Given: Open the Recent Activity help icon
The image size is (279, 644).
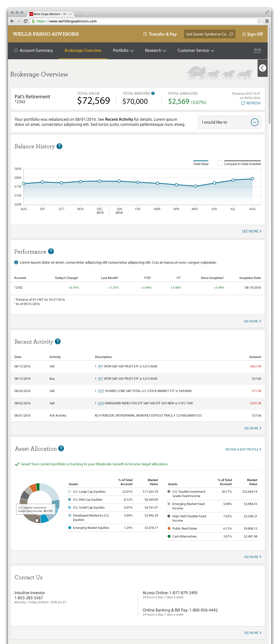Looking at the screenshot, I should (58, 341).
